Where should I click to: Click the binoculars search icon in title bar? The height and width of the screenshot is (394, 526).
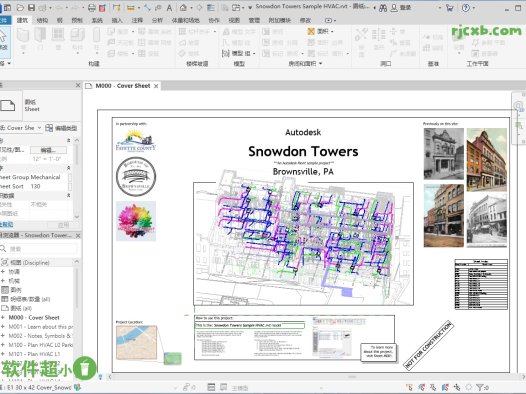(x=383, y=8)
